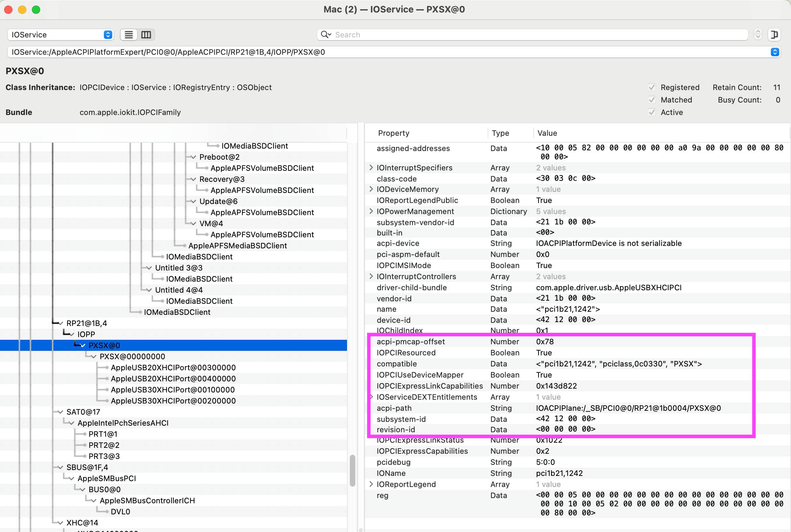Collapse the Untitled 3@3 node

point(149,268)
